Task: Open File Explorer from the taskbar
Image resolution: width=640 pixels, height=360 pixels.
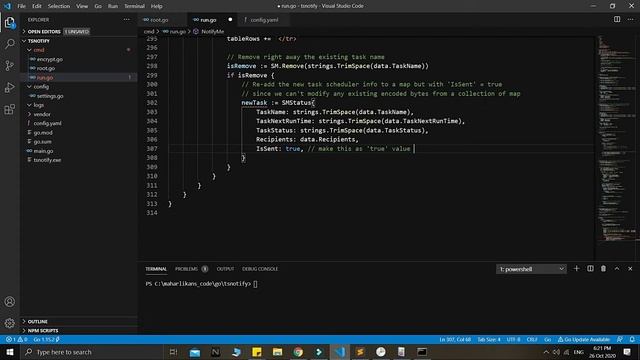Action: click(278, 352)
